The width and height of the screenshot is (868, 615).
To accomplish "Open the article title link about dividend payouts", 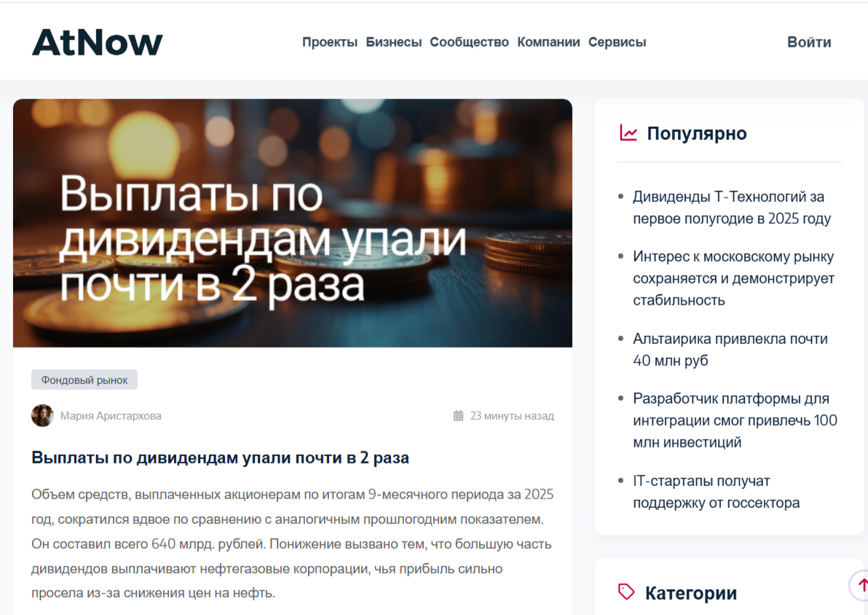I will coord(220,458).
